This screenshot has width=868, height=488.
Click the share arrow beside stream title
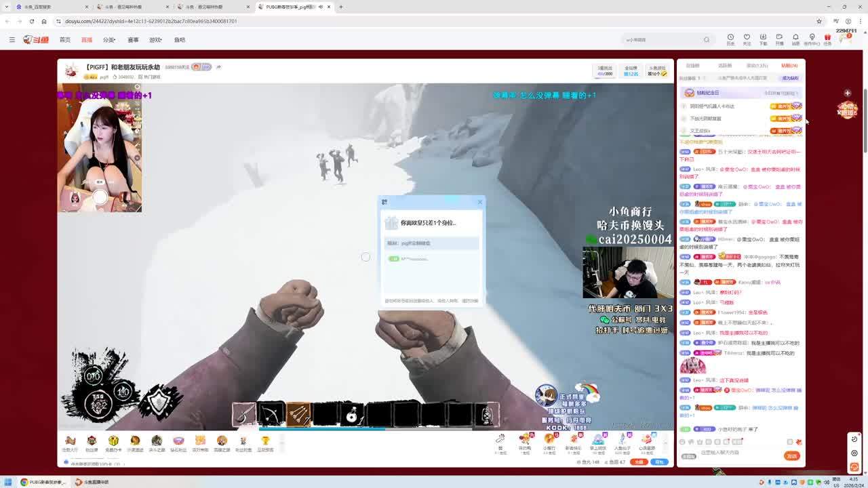[x=218, y=67]
